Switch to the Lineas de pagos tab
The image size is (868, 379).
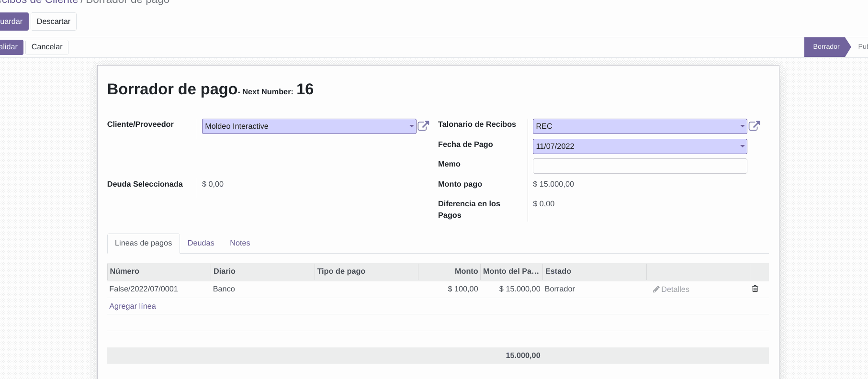pos(143,243)
